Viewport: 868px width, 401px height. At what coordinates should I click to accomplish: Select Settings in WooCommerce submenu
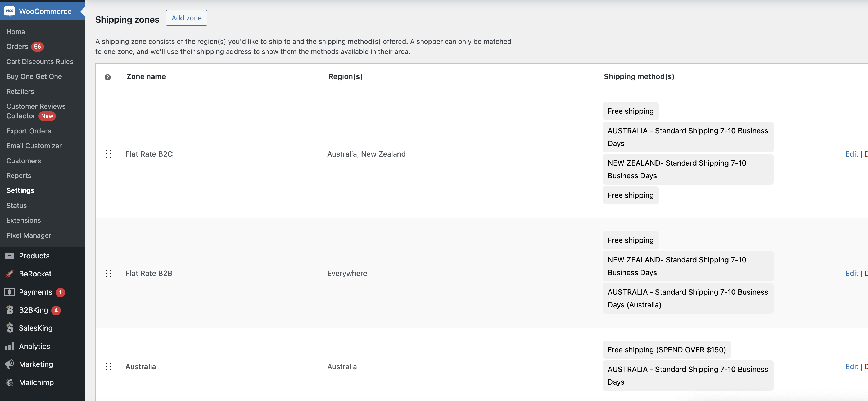pyautogui.click(x=20, y=190)
